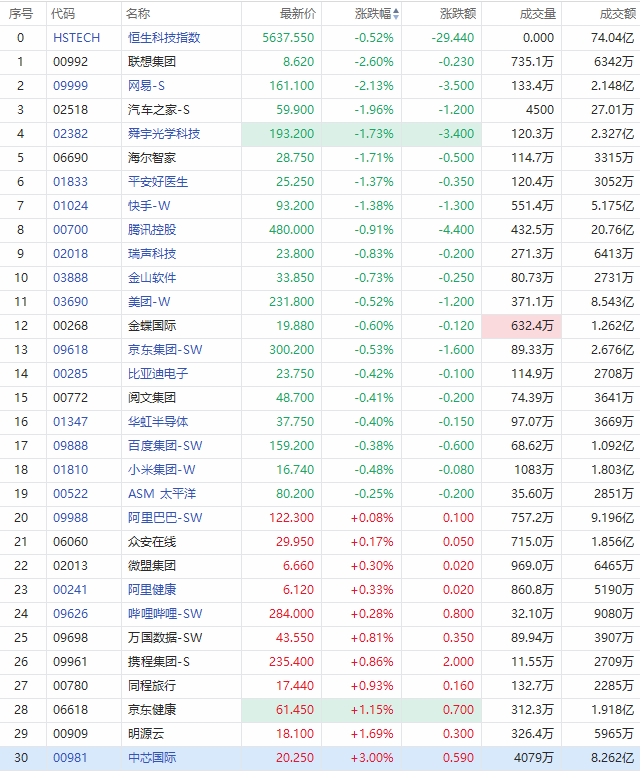640x774 pixels.
Task: Sort by the 涨跌幅 column arrow icon
Action: pos(396,14)
